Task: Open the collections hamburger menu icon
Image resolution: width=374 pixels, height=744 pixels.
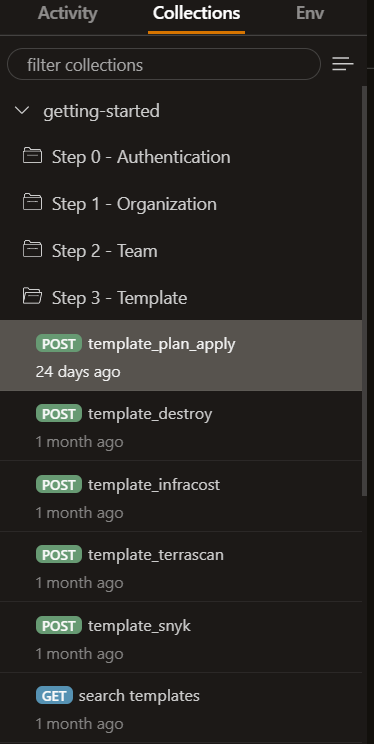Action: pyautogui.click(x=343, y=64)
